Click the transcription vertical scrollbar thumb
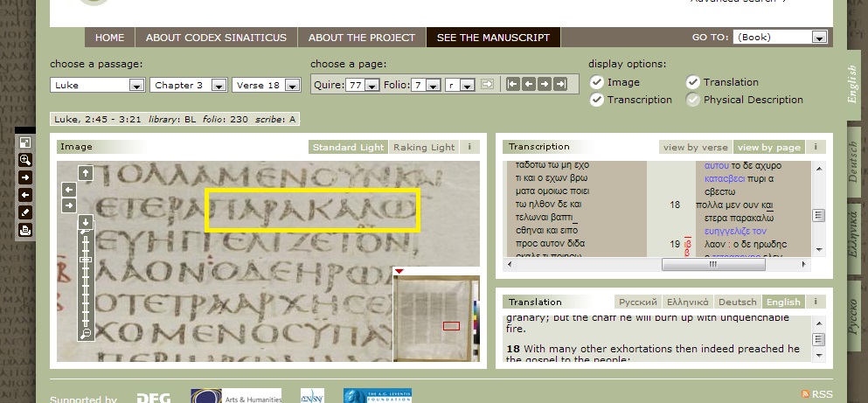868x403 pixels. point(819,215)
